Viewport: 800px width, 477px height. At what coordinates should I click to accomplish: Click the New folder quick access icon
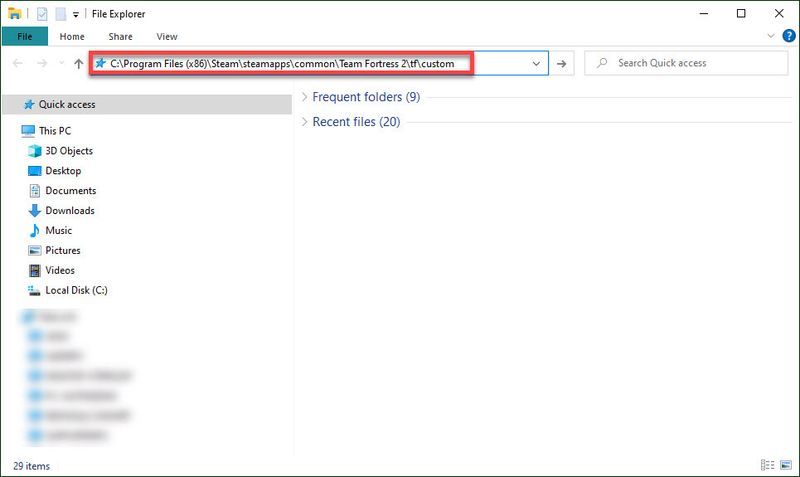click(61, 14)
